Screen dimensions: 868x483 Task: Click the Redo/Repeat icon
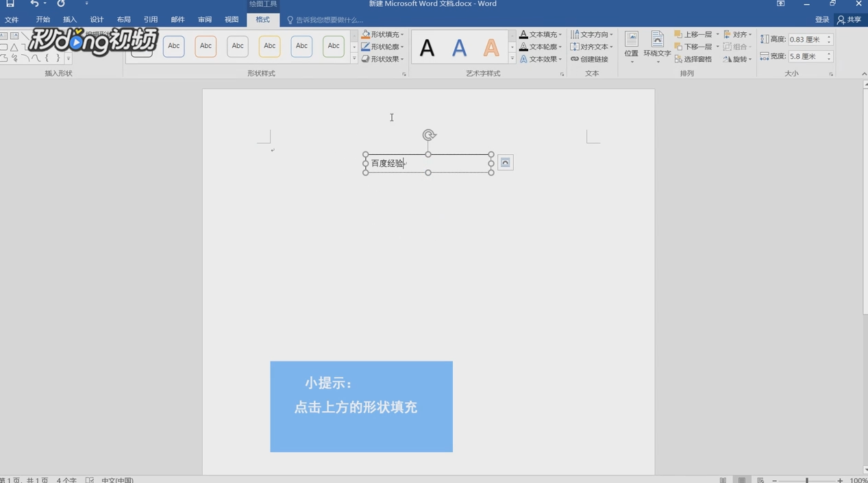[61, 3]
